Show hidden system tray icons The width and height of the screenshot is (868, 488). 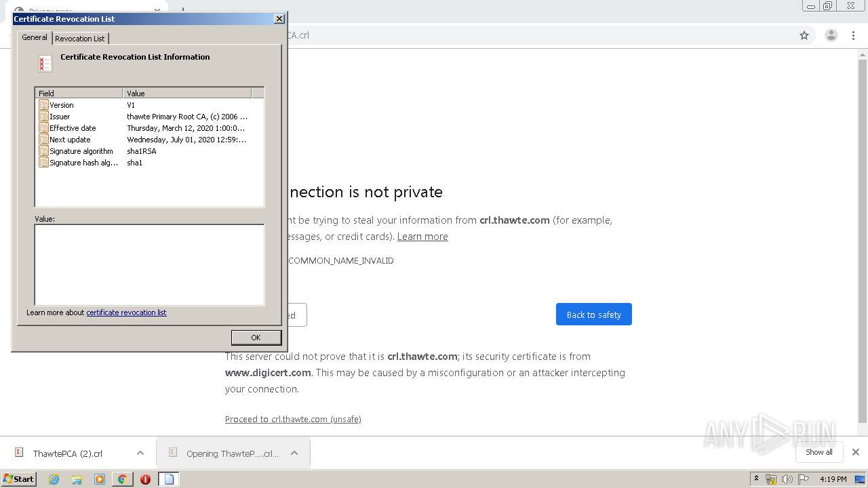756,479
